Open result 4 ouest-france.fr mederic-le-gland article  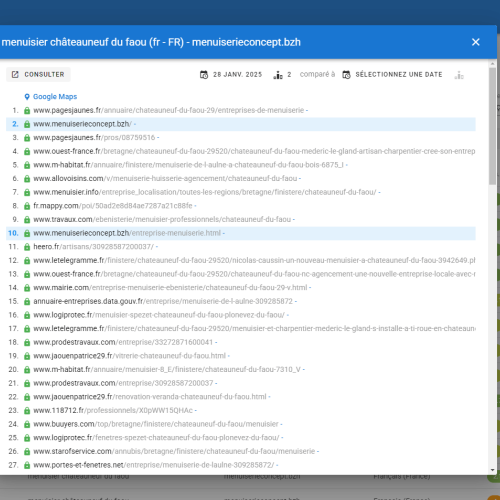(254, 151)
